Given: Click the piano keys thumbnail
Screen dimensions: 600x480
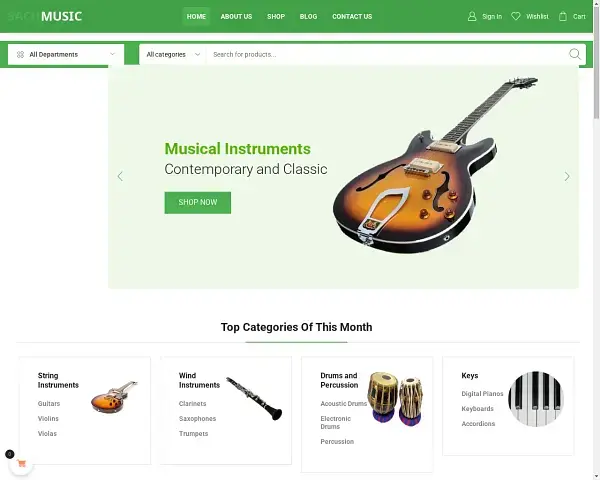Looking at the screenshot, I should point(536,398).
